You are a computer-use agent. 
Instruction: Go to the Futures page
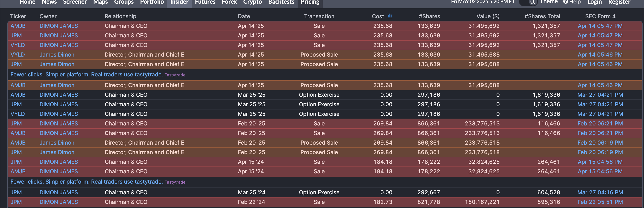click(205, 2)
